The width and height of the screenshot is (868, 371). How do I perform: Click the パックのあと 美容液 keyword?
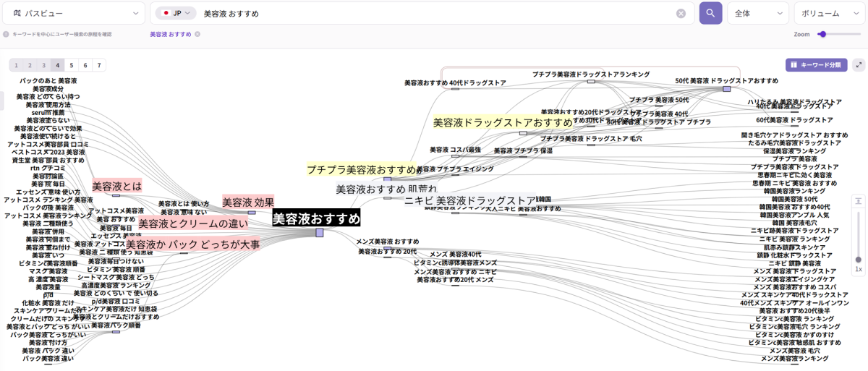click(x=48, y=81)
